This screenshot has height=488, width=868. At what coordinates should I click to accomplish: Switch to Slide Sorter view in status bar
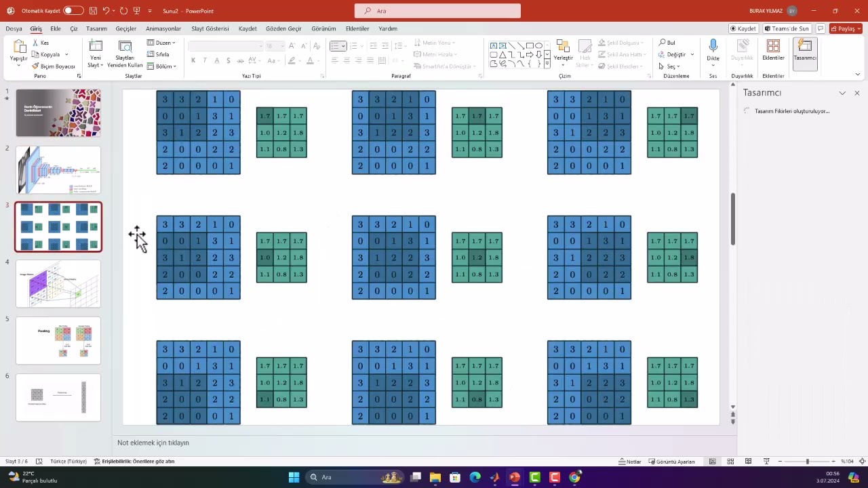730,462
